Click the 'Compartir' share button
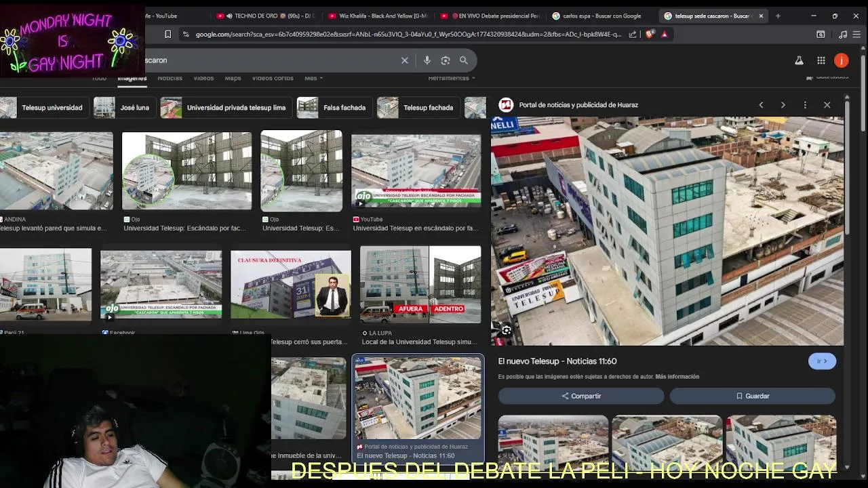Screen dimensions: 868x488 point(581,396)
